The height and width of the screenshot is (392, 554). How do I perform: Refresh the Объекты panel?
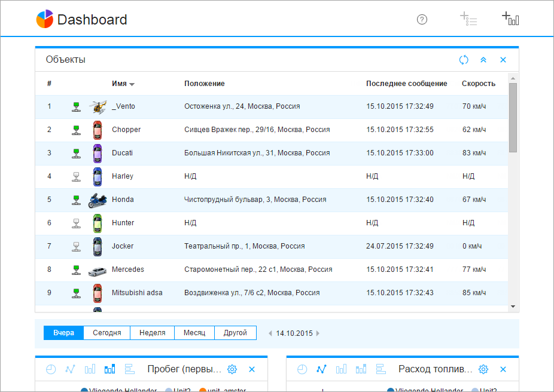point(464,60)
